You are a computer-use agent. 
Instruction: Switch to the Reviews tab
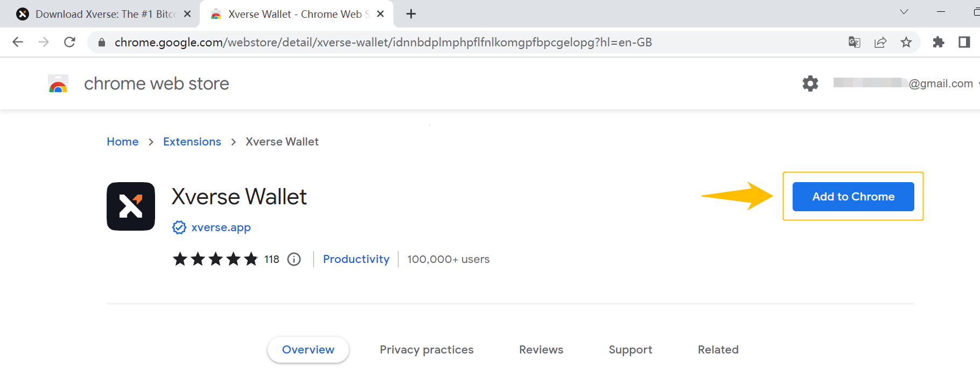coord(541,350)
